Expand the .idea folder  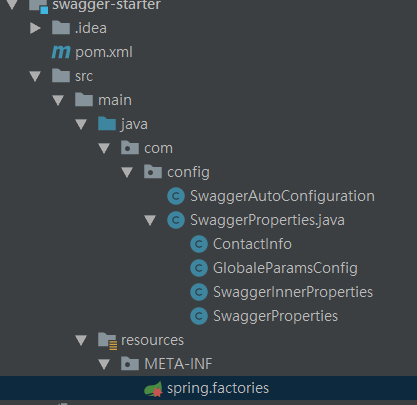click(35, 28)
